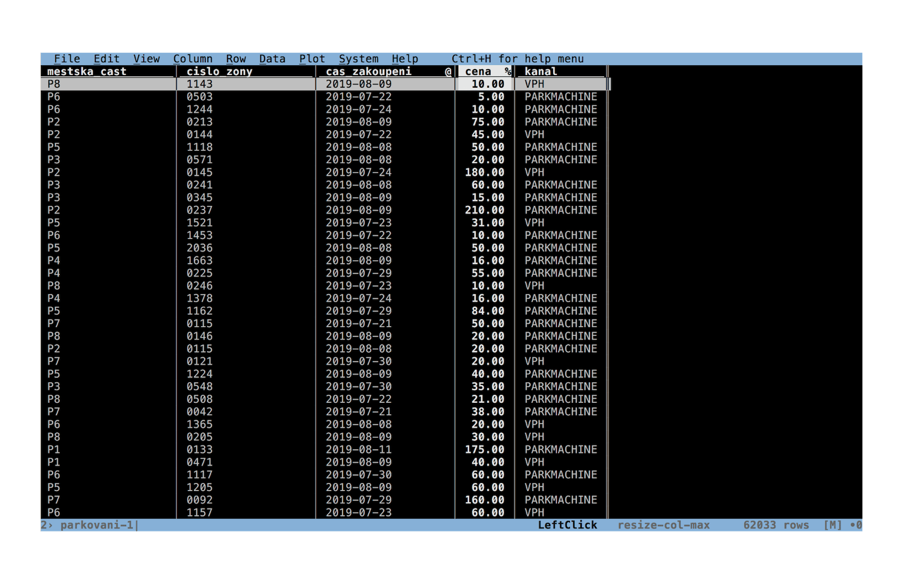Click the cena cell showing 180.00
920x588 pixels.
click(484, 172)
